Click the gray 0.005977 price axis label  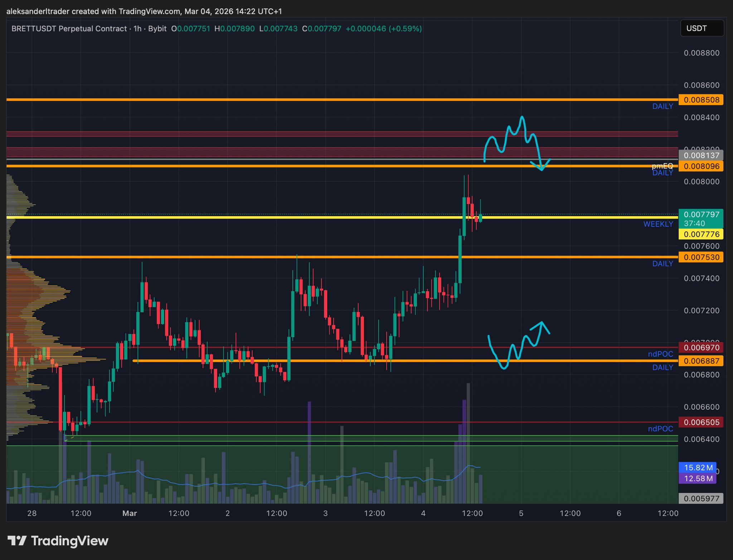[x=701, y=498]
